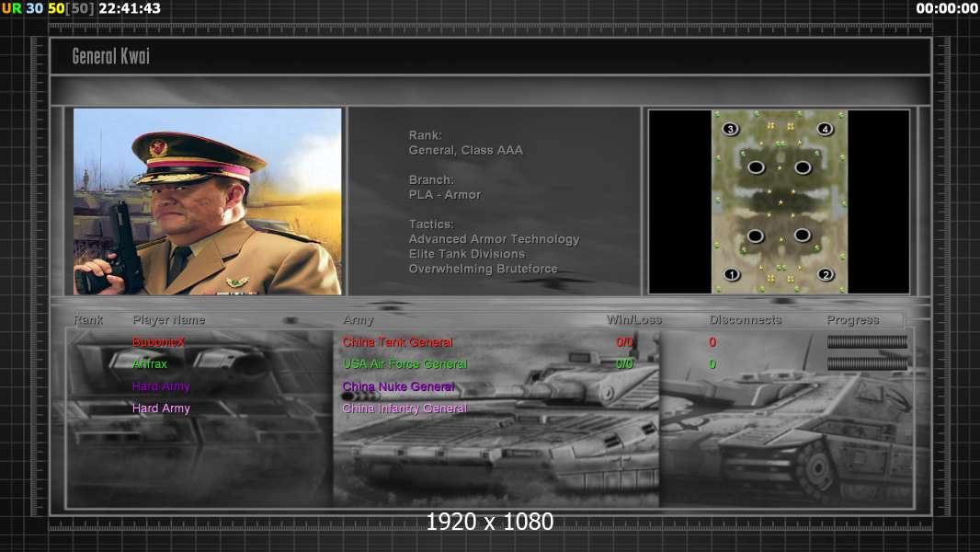Click the 'PLA - Armor' text

pos(444,194)
